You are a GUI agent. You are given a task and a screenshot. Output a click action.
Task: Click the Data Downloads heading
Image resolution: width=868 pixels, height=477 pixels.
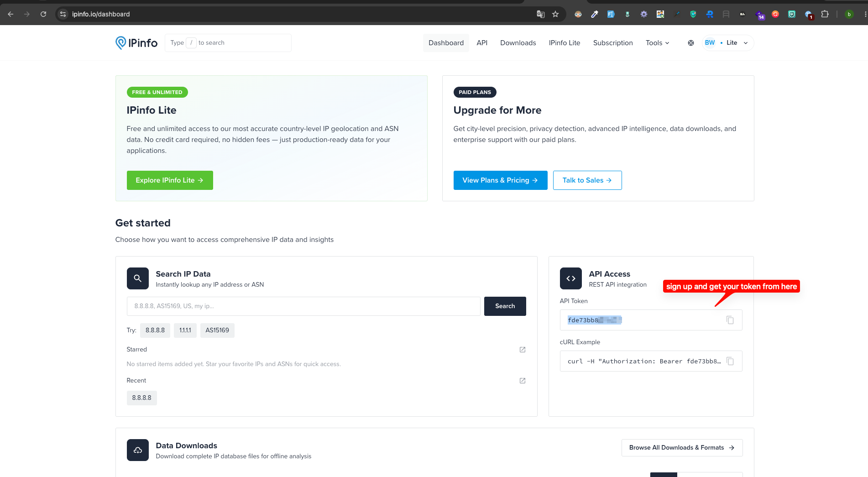pos(187,446)
